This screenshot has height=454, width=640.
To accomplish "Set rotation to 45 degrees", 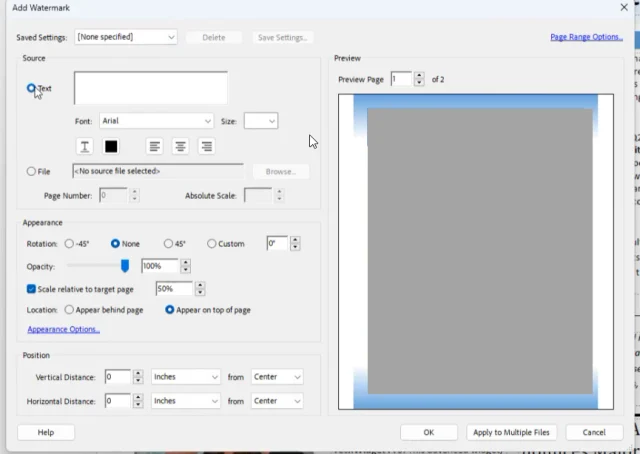I will coord(168,244).
